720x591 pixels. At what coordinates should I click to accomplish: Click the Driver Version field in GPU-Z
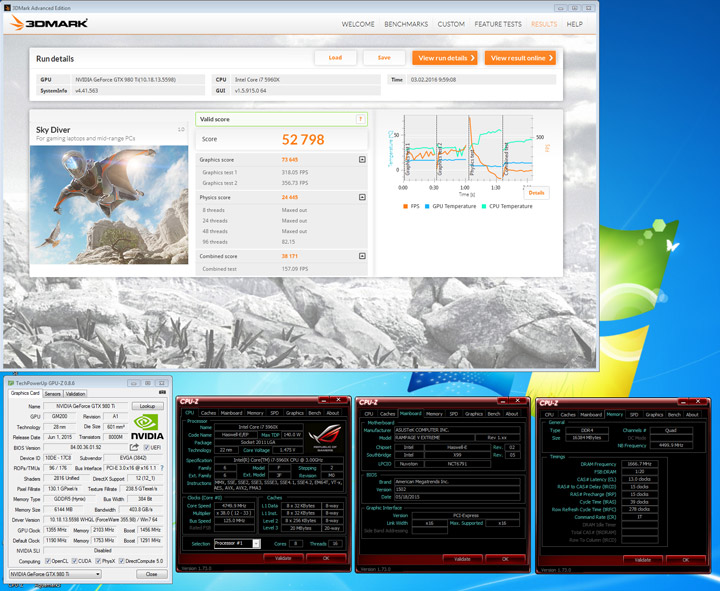click(103, 520)
